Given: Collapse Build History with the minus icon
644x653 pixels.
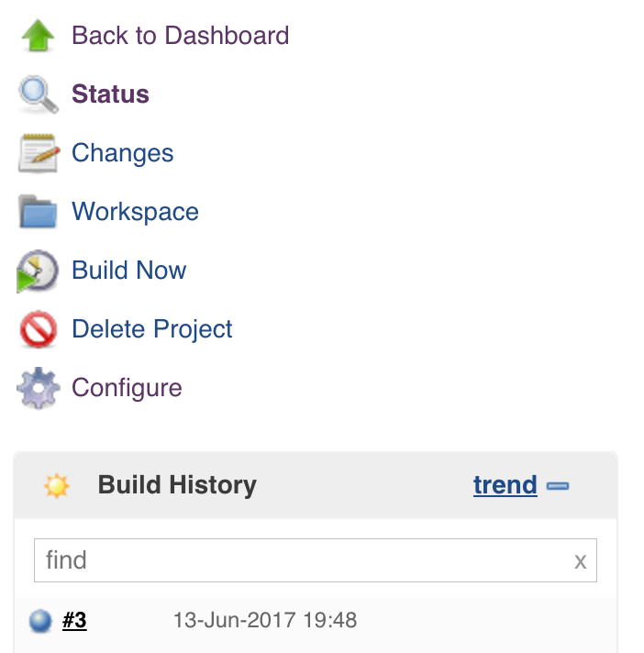Looking at the screenshot, I should (x=558, y=485).
